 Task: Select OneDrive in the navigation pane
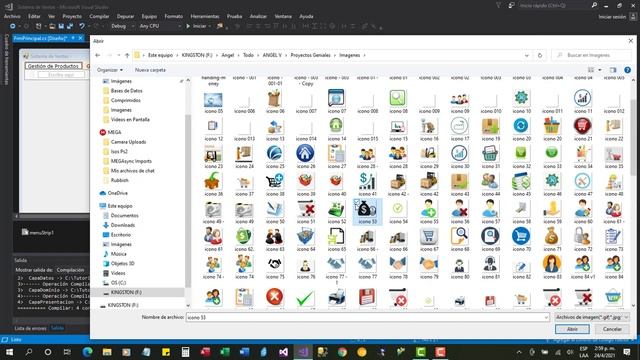[118, 193]
